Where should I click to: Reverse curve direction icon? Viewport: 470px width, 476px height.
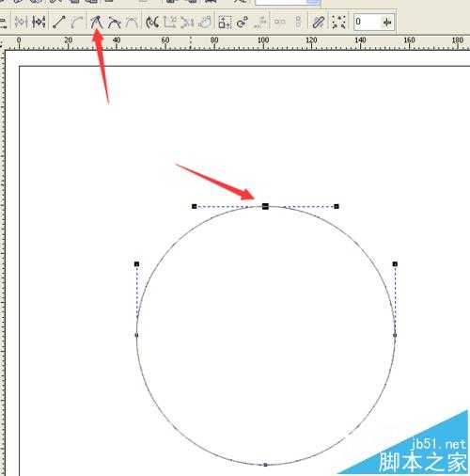pos(152,23)
